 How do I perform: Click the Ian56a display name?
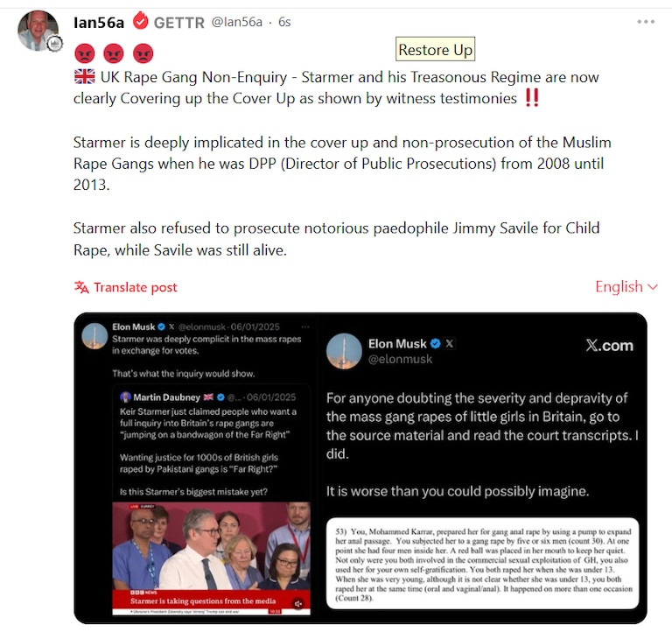click(99, 22)
